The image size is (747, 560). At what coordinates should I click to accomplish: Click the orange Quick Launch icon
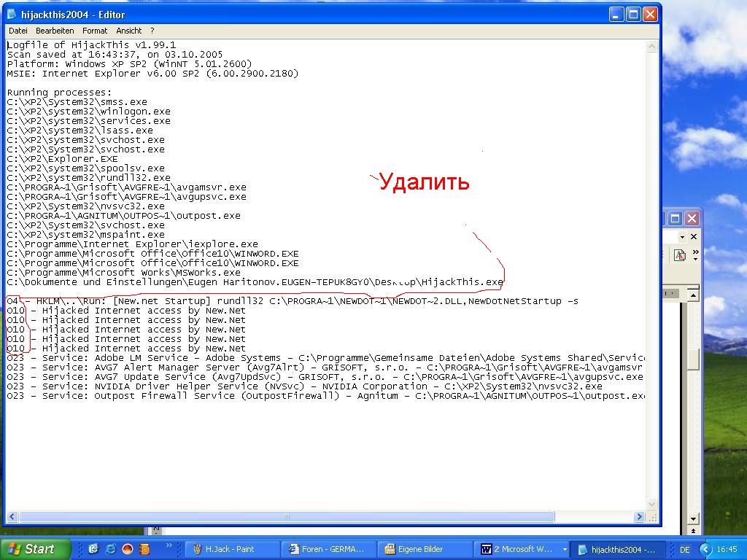144,549
